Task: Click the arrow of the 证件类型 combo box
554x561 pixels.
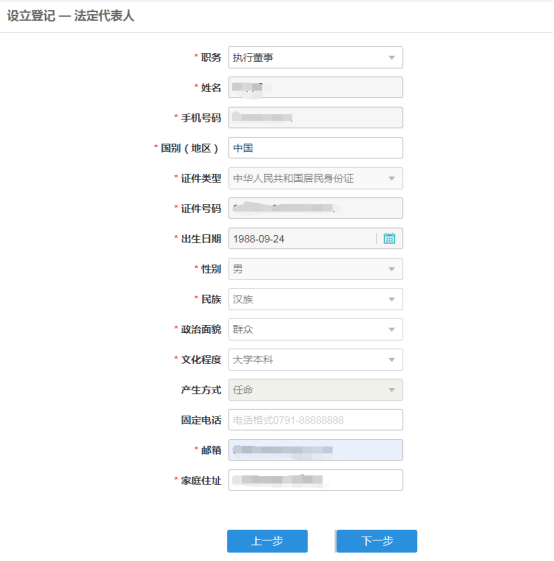Action: point(392,179)
